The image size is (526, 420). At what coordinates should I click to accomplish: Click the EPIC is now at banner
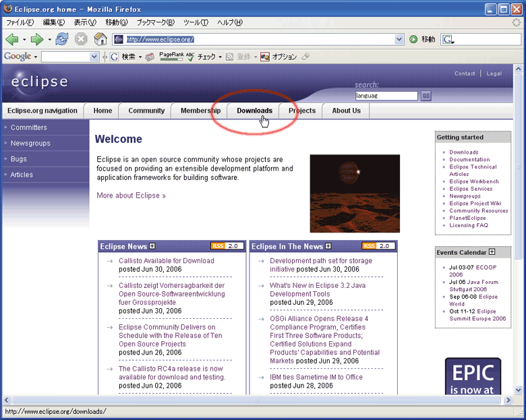[473, 376]
